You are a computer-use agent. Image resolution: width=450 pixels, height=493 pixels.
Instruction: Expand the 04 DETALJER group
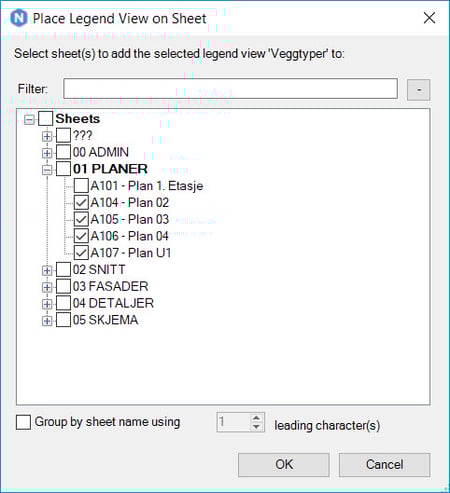tap(47, 304)
